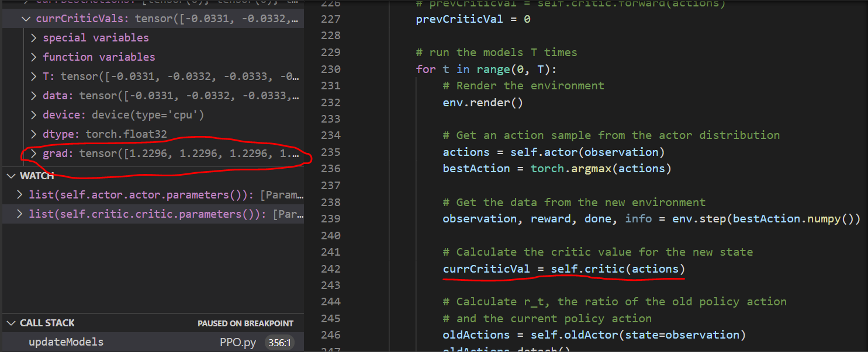Click 'currCriticVal = self.critic(actions)' line
This screenshot has height=352, width=868.
tap(563, 269)
